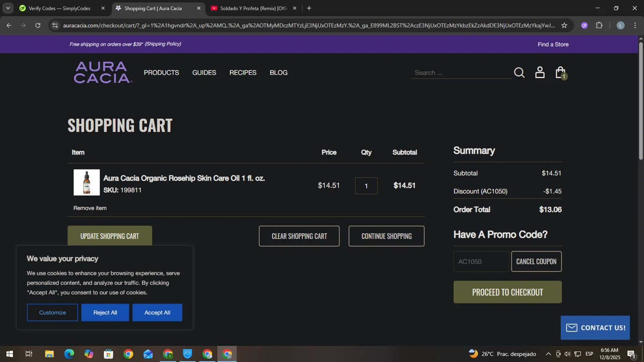The height and width of the screenshot is (362, 644).
Task: Click the site Search field
Action: (462, 72)
